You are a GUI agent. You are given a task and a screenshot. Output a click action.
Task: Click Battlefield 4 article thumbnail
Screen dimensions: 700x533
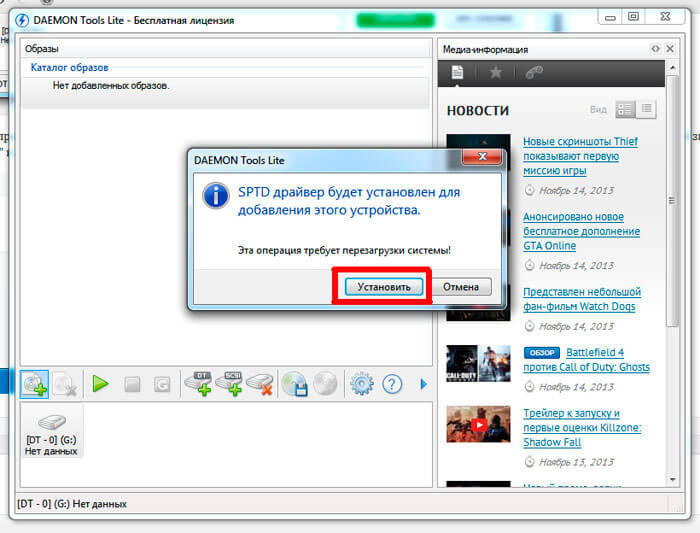[478, 363]
